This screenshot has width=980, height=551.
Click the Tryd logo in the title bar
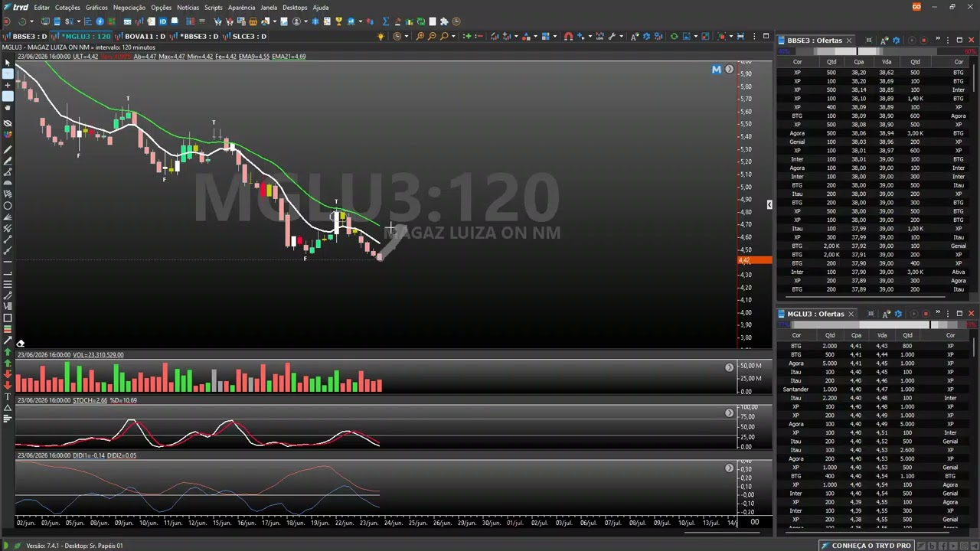point(16,7)
